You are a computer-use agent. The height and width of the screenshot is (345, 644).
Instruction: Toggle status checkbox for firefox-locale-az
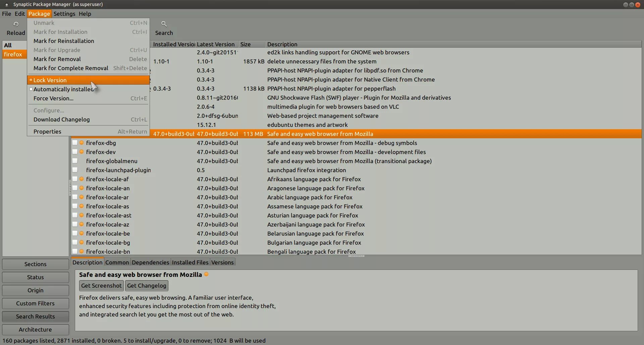coord(75,224)
